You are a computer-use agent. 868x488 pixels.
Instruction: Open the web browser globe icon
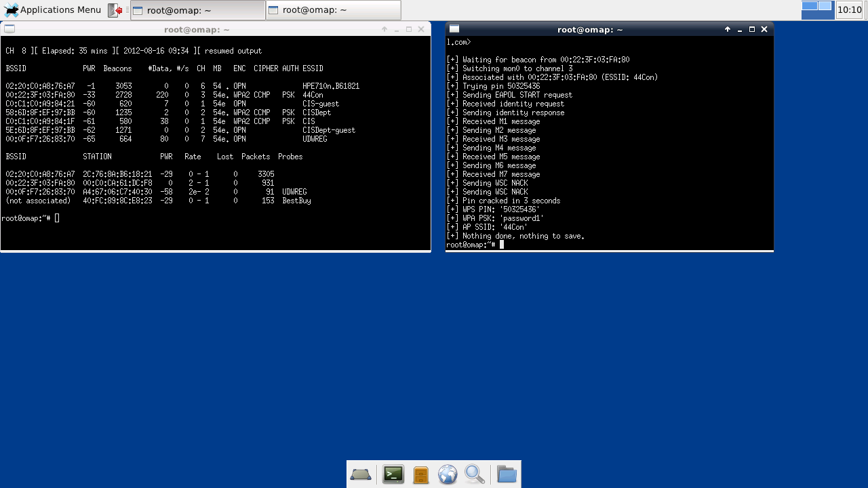tap(448, 474)
